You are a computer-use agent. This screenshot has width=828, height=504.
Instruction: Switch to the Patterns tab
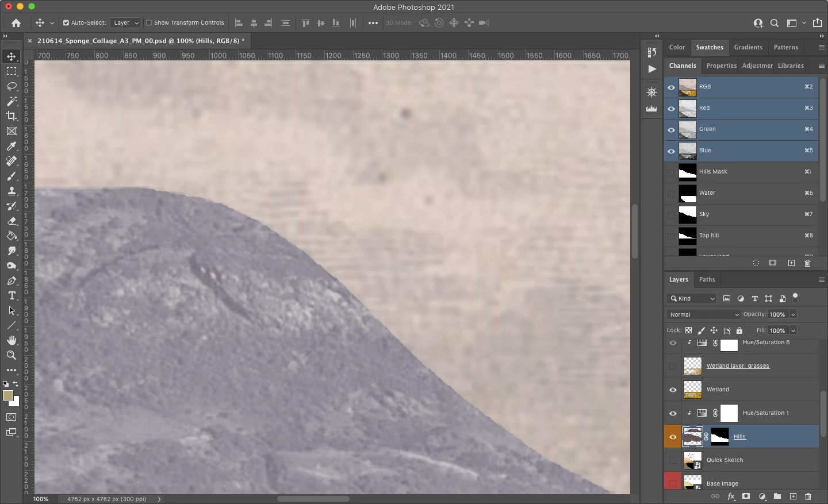(x=786, y=47)
